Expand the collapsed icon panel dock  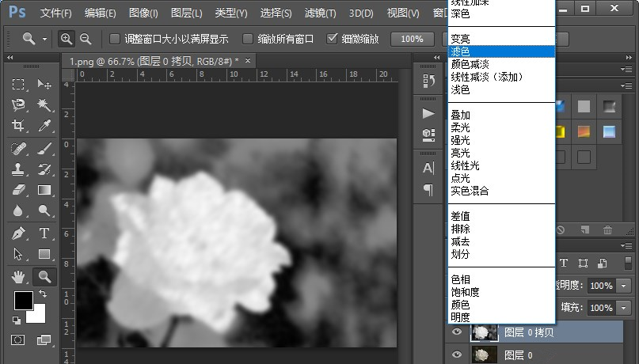[437, 58]
